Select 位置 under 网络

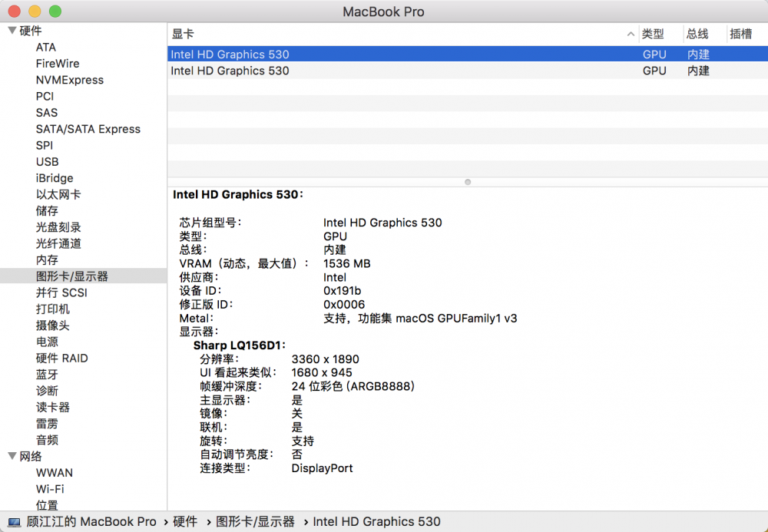(x=47, y=505)
